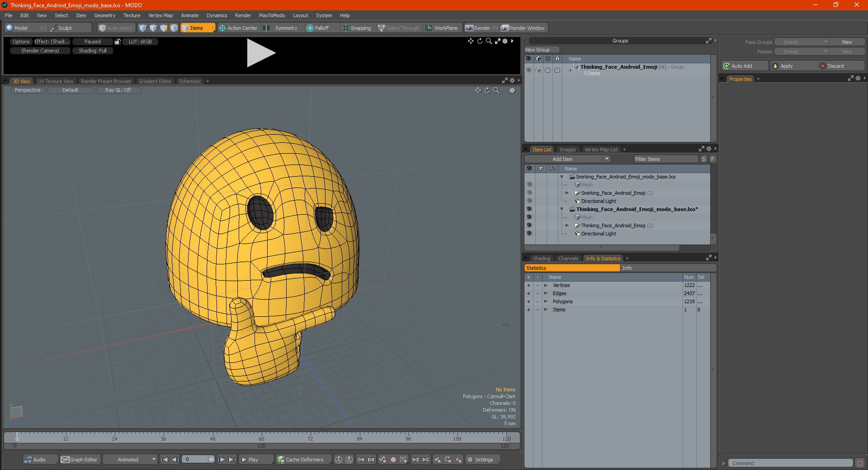Toggle visibility of first Mesh item

pyautogui.click(x=529, y=185)
